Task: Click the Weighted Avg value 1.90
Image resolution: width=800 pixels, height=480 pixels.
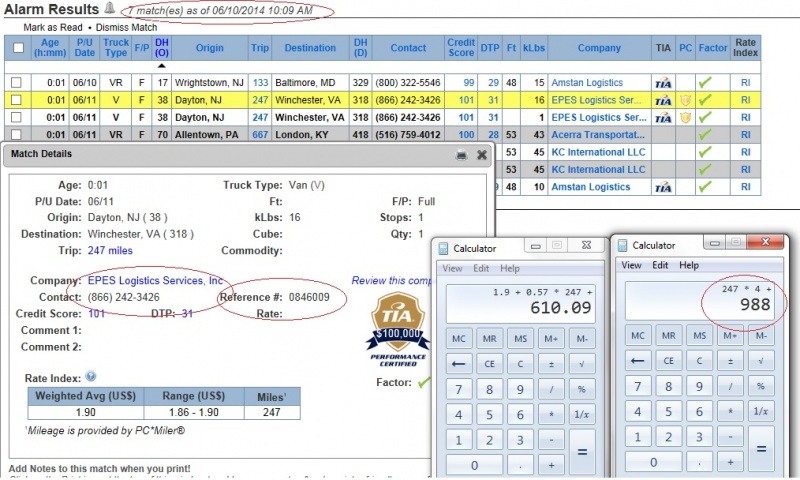Action: (86, 412)
